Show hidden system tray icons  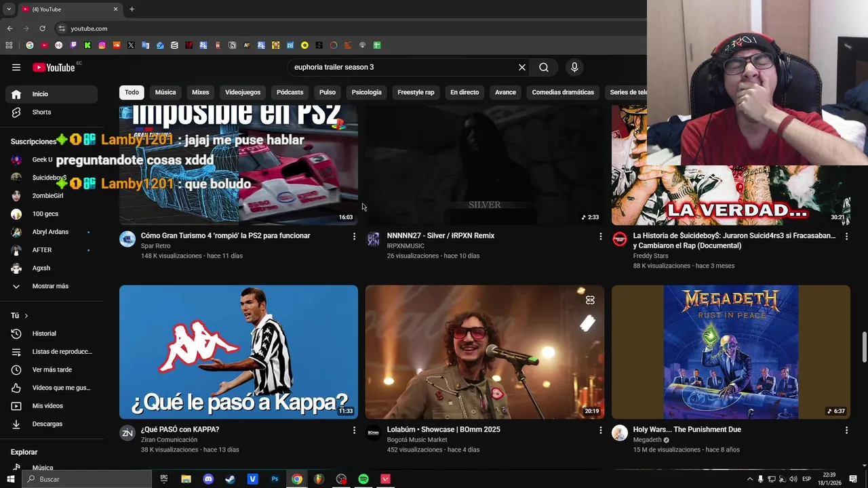pyautogui.click(x=749, y=479)
